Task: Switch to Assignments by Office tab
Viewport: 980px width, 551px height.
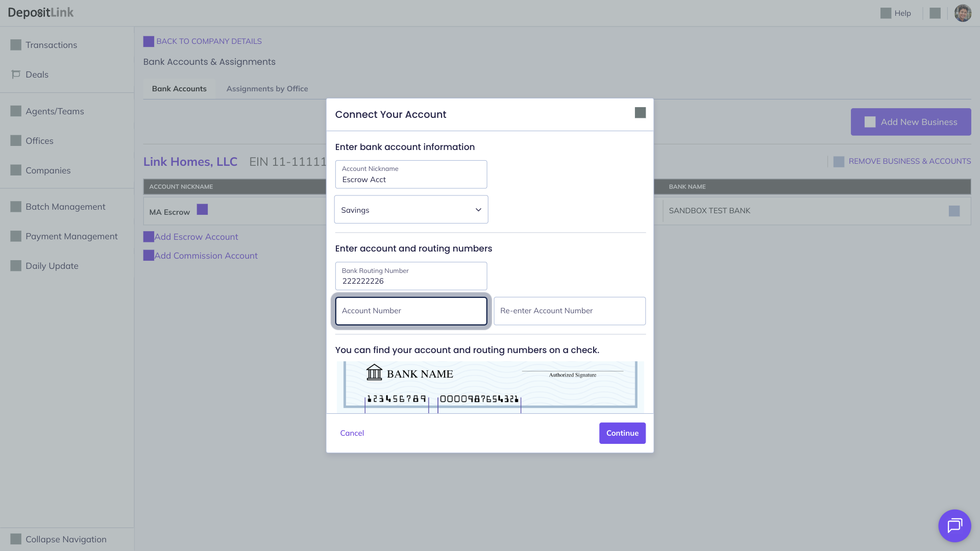Action: [x=267, y=89]
